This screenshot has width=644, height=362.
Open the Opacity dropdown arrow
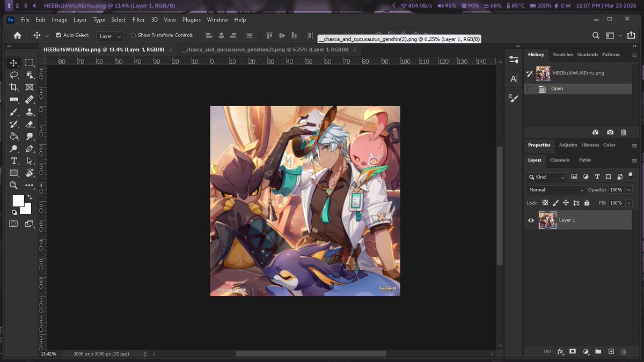(629, 190)
